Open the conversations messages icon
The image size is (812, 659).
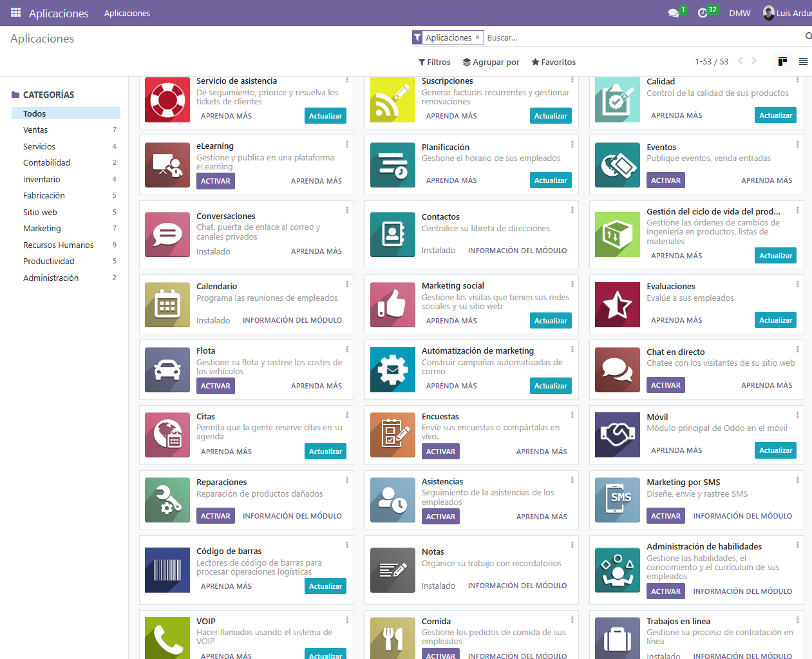tap(674, 13)
